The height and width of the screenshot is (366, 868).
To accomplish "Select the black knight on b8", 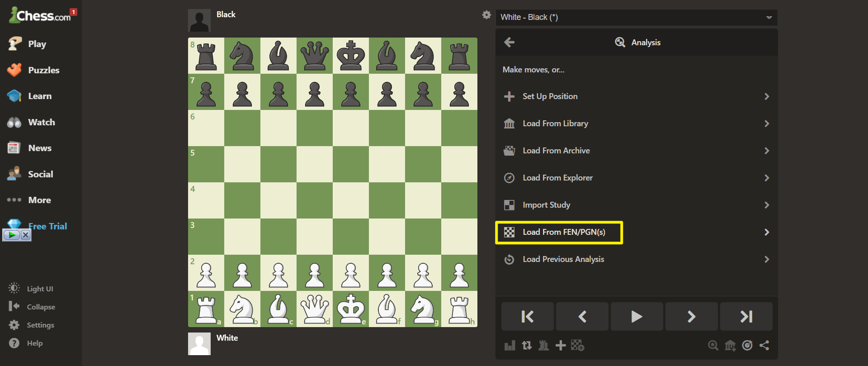I will (x=242, y=56).
